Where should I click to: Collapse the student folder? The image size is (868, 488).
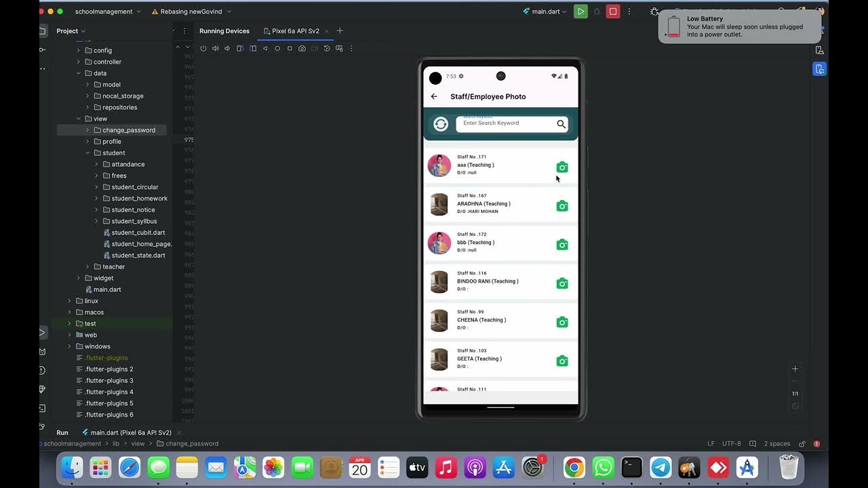[87, 153]
